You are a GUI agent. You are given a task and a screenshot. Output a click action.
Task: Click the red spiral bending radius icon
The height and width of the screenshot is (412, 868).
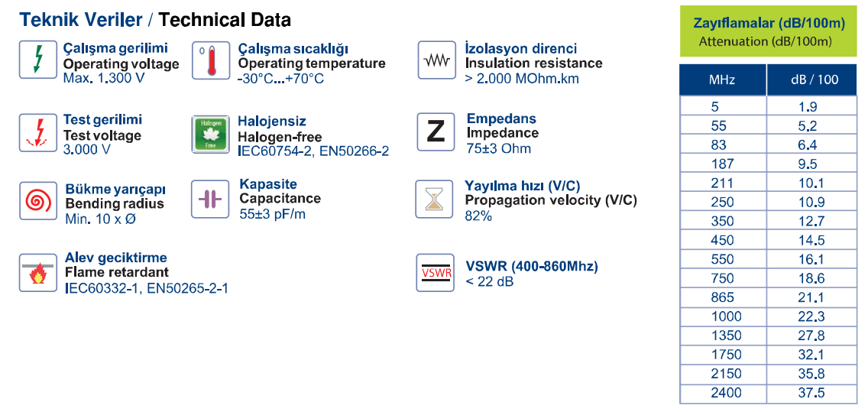[37, 200]
